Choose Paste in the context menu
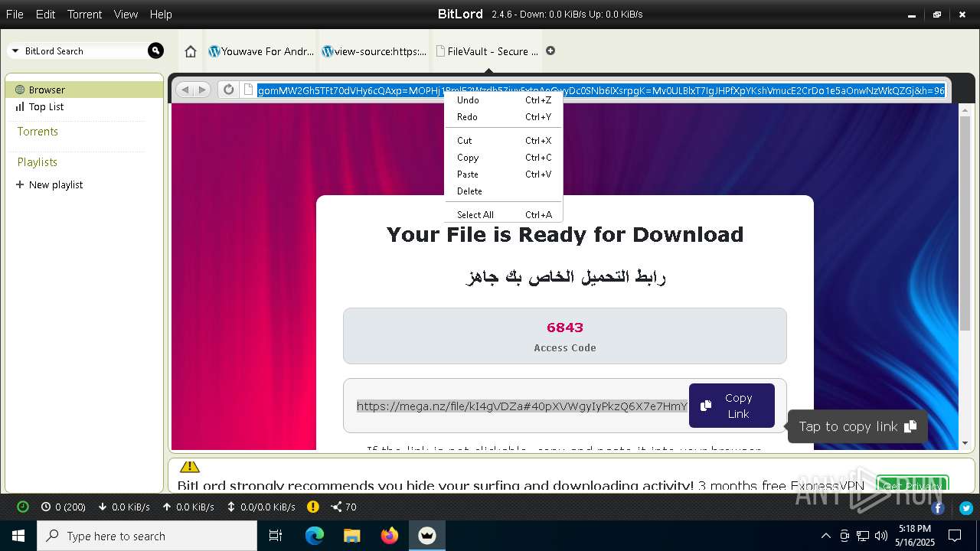 [x=504, y=174]
